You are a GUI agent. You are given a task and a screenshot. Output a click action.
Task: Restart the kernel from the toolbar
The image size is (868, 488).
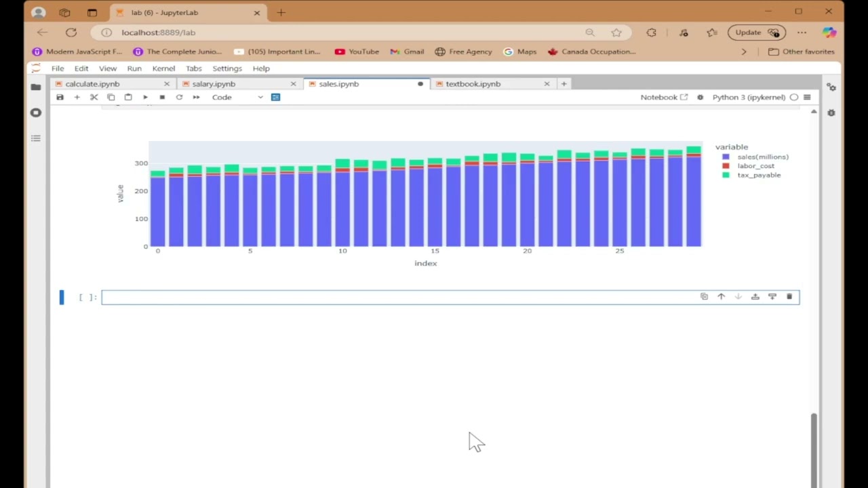click(x=179, y=97)
